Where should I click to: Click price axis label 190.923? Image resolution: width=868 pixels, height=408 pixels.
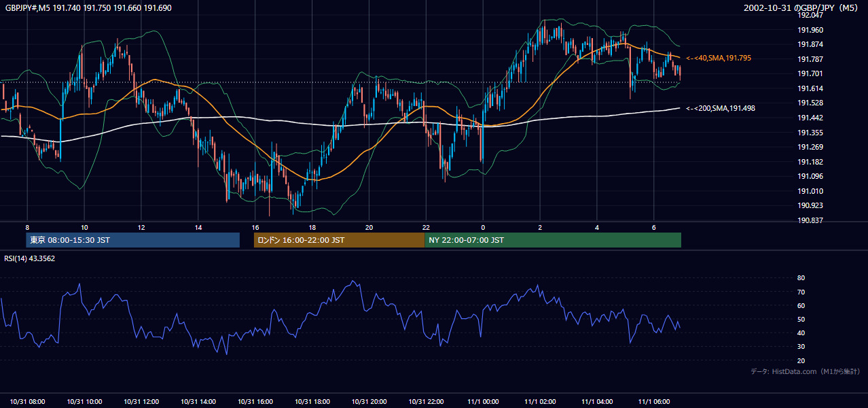810,205
